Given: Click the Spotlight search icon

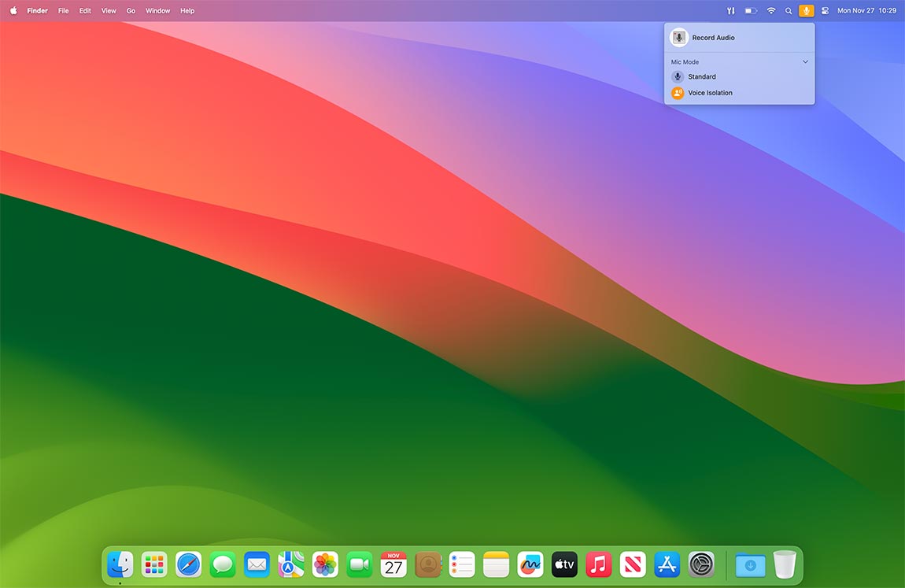Looking at the screenshot, I should click(x=789, y=10).
